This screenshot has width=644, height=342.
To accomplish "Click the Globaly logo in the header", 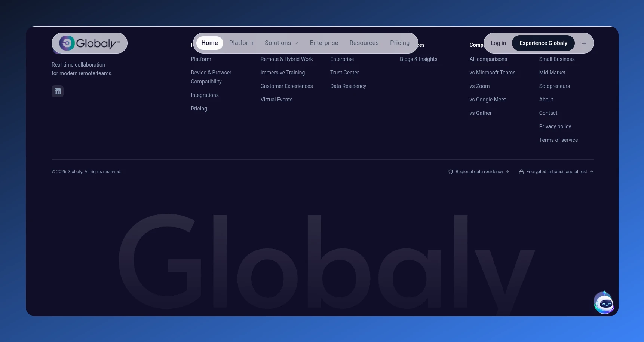I will (x=89, y=43).
